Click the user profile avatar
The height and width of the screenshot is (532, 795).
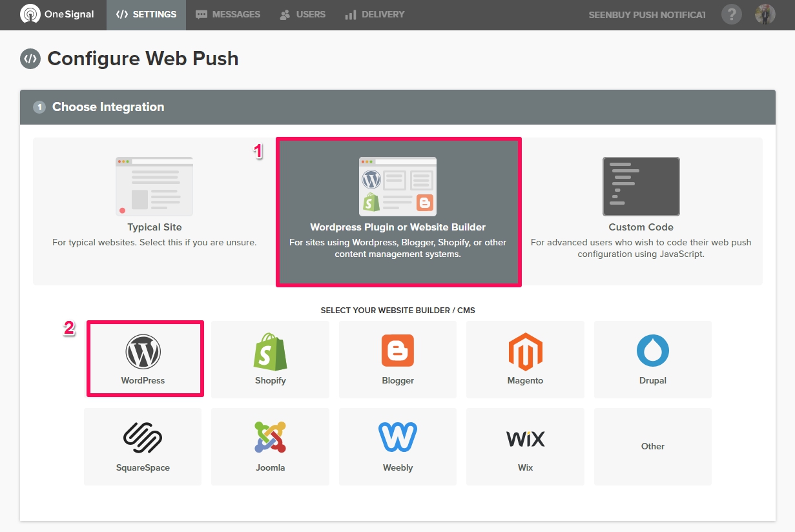click(x=765, y=14)
